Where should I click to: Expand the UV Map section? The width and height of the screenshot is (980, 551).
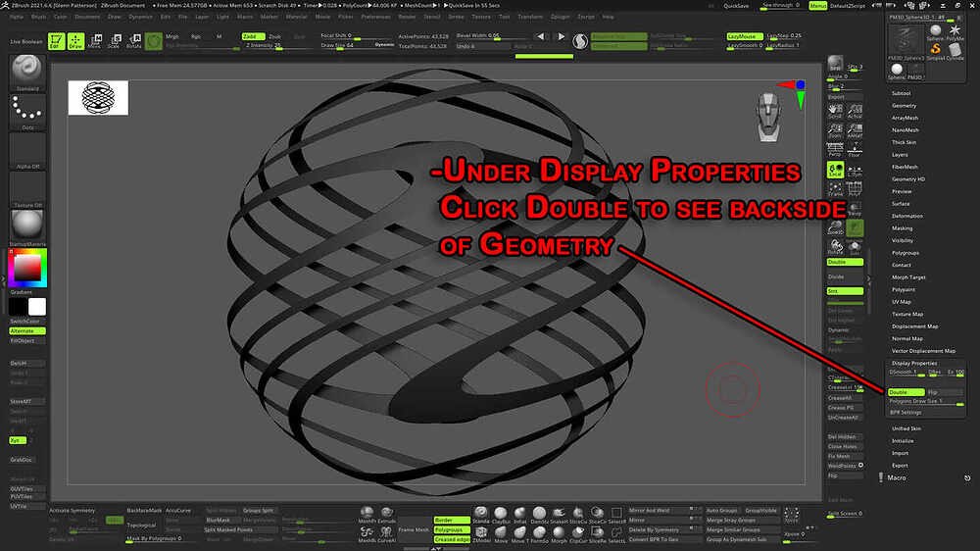point(902,301)
